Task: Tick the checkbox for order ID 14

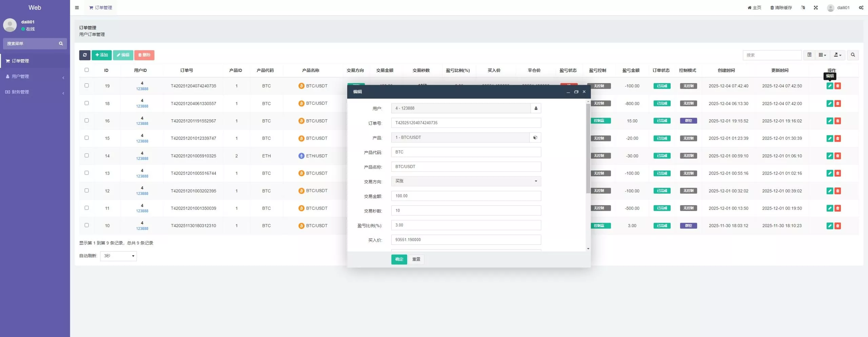Action: [86, 155]
